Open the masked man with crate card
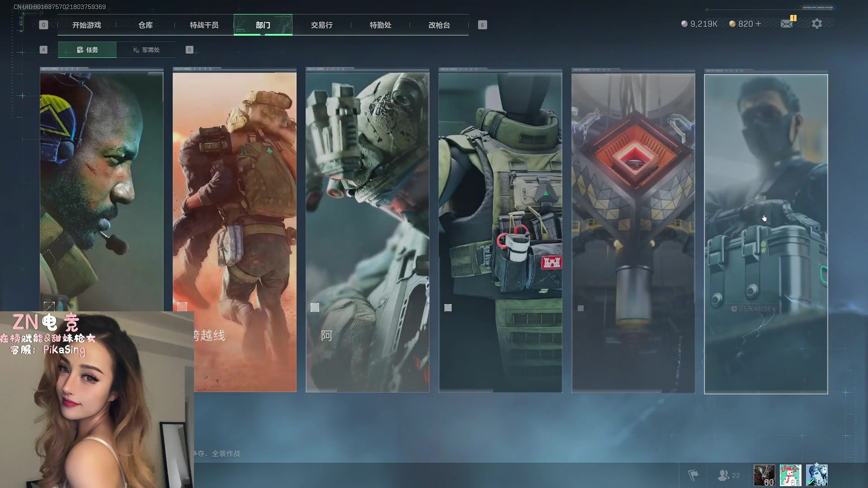 click(766, 234)
